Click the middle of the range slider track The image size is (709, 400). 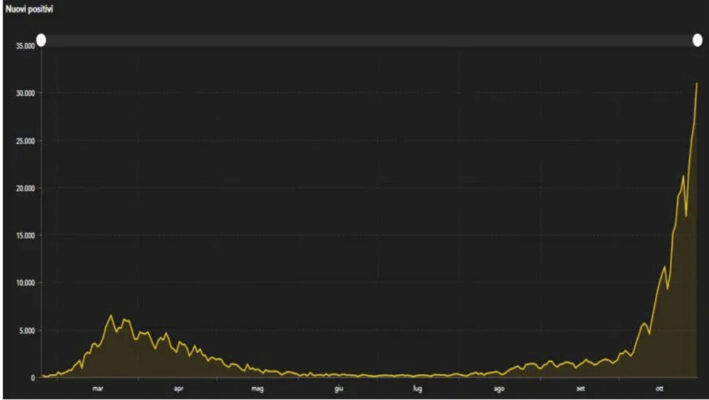pyautogui.click(x=369, y=40)
